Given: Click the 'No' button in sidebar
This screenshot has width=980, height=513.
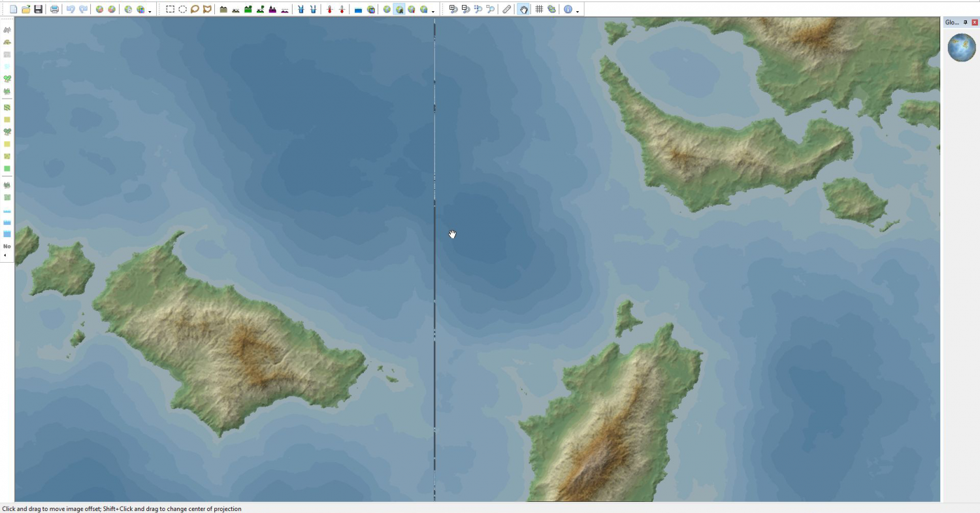Looking at the screenshot, I should 7,246.
